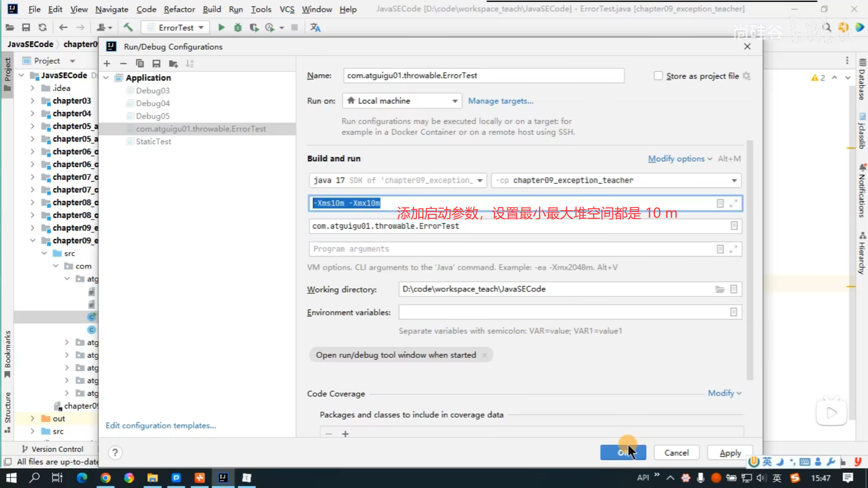Screen dimensions: 868x488
Task: Click the Manage targets link
Action: 500,101
